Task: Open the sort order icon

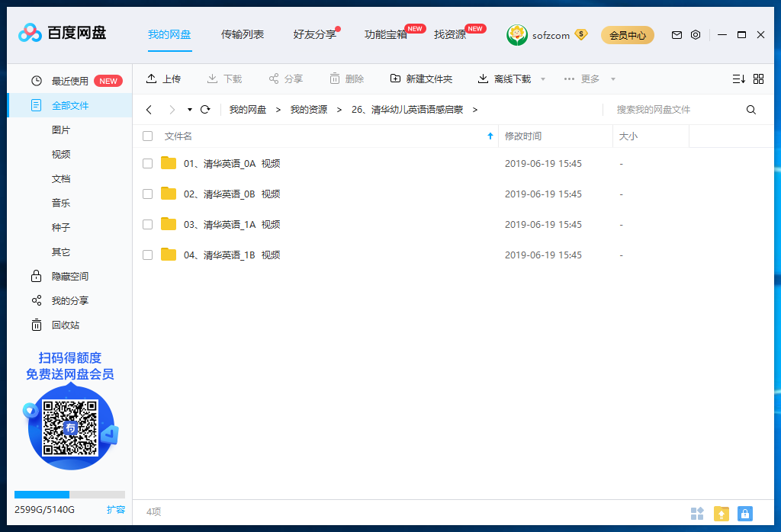Action: [x=738, y=78]
